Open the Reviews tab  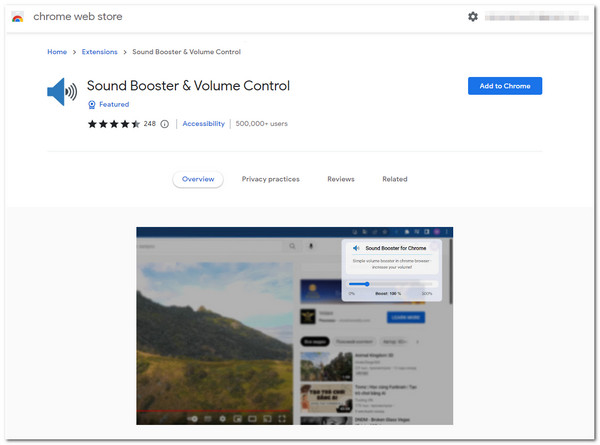pos(341,179)
